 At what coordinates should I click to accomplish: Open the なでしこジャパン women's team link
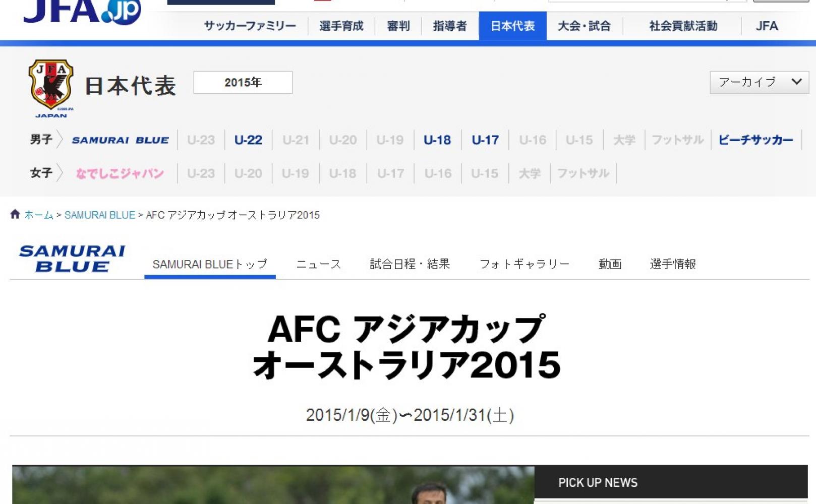coord(120,173)
